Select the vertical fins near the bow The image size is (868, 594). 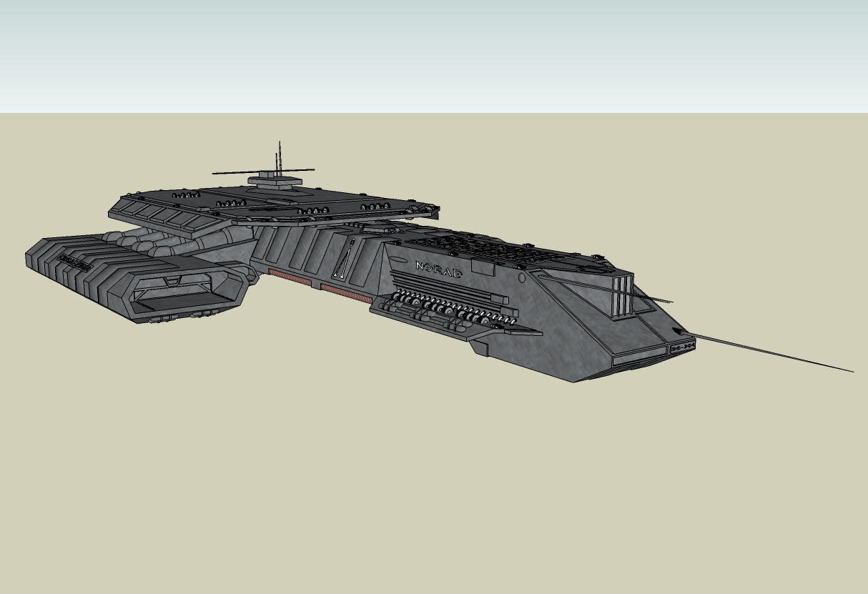point(622,294)
